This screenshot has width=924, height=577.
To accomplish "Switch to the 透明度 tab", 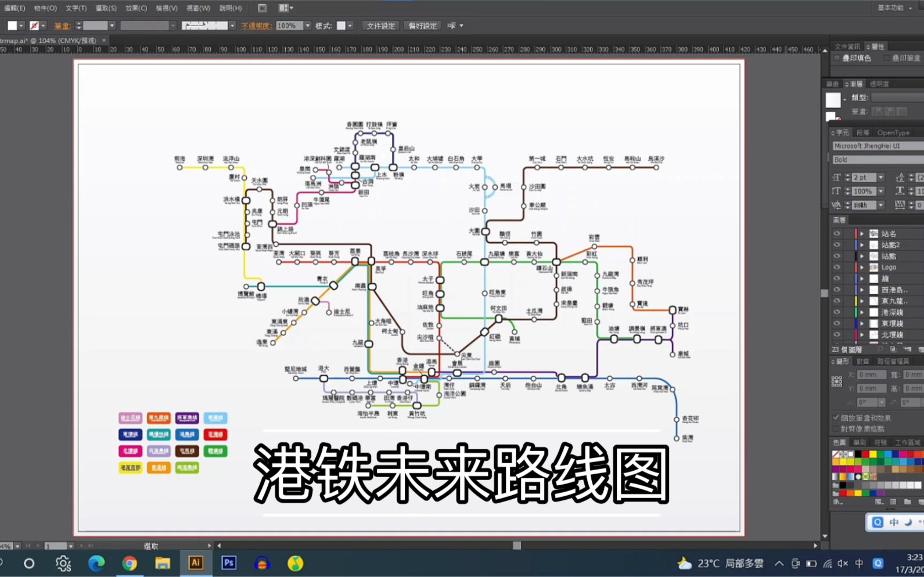I will (x=879, y=84).
